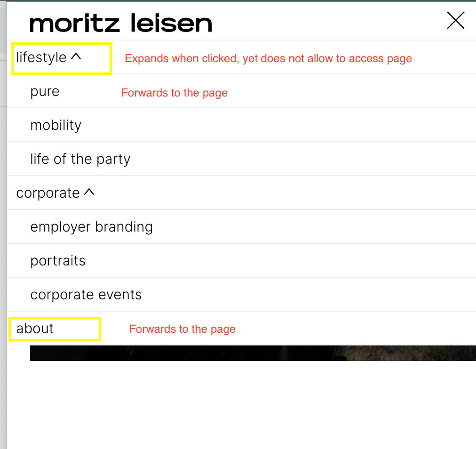This screenshot has width=476, height=449.
Task: Select the corporate events menu item
Action: click(x=86, y=295)
